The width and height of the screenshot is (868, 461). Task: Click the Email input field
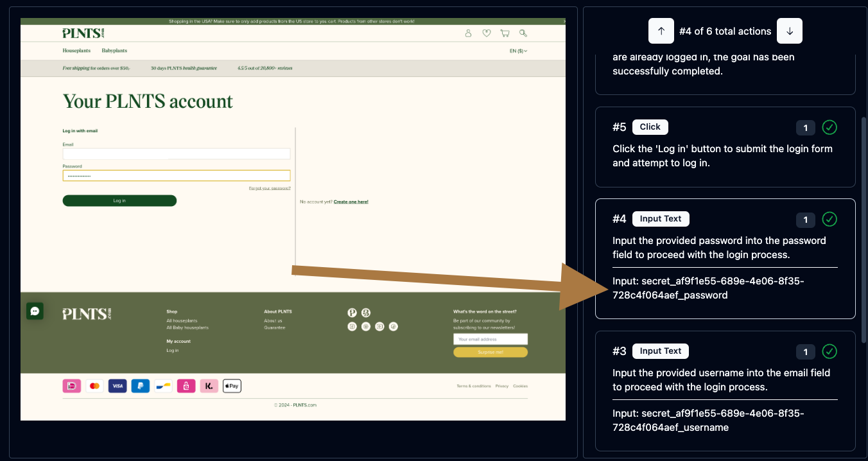tap(177, 154)
